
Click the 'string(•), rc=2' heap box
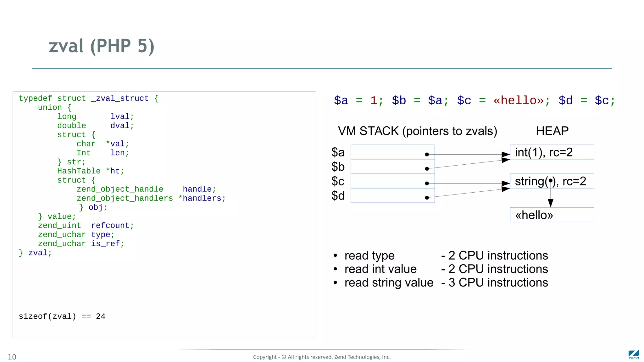pyautogui.click(x=552, y=181)
